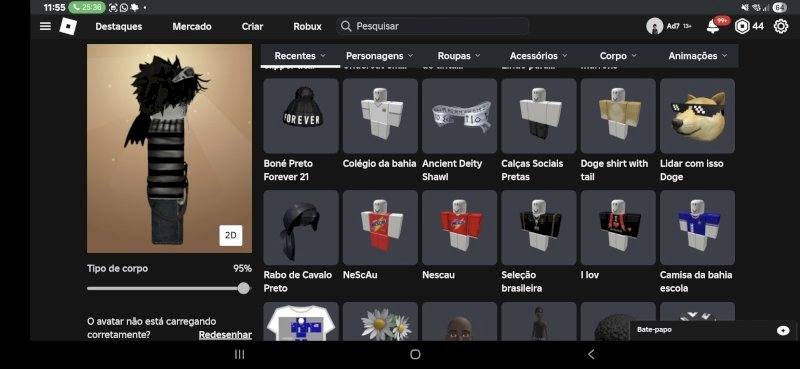Click the avatar preview image
Screen dimensions: 800x369
click(169, 148)
